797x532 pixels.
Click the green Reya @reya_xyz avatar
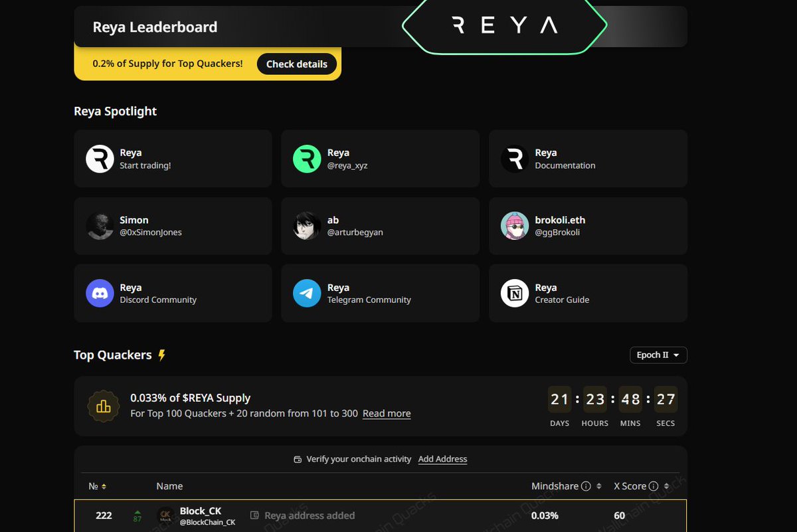[307, 159]
